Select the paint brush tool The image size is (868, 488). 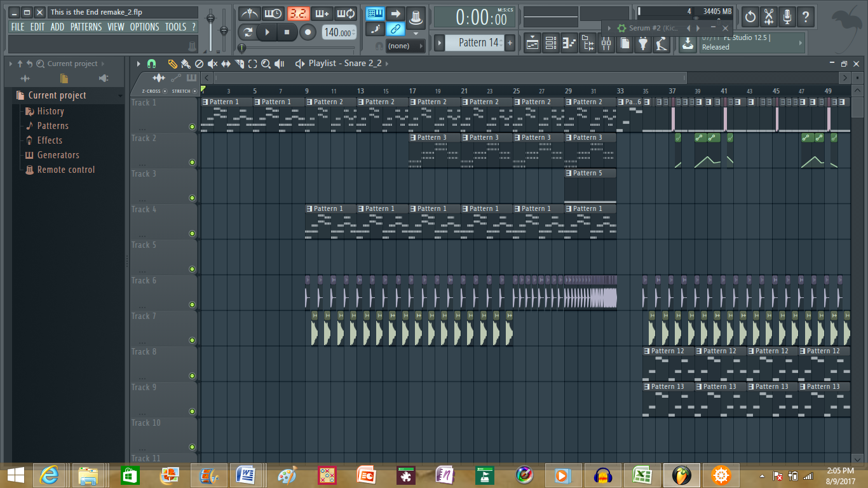click(186, 64)
